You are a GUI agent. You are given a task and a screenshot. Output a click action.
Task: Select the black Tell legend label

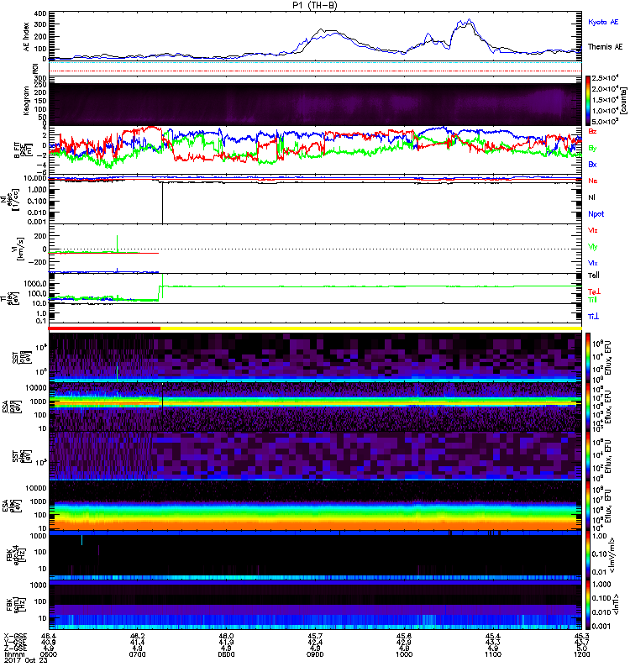[594, 276]
